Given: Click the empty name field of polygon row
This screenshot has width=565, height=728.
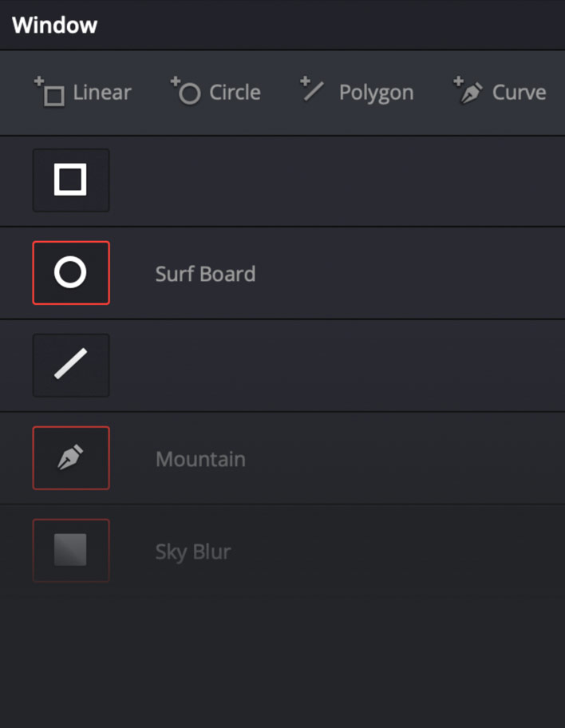Looking at the screenshot, I should (319, 366).
